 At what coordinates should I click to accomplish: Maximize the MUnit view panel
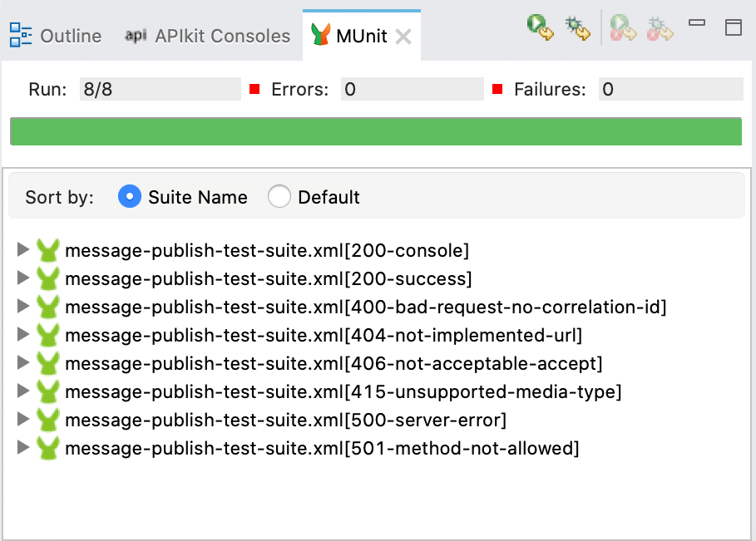733,27
